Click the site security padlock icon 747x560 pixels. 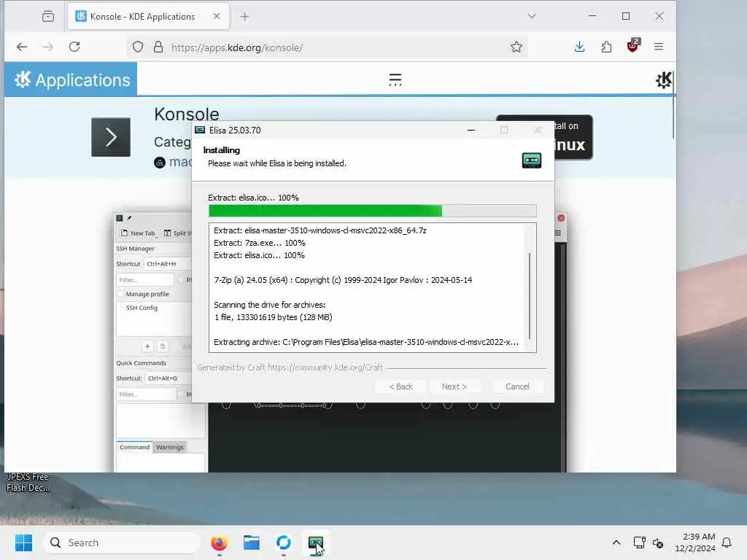pyautogui.click(x=158, y=47)
